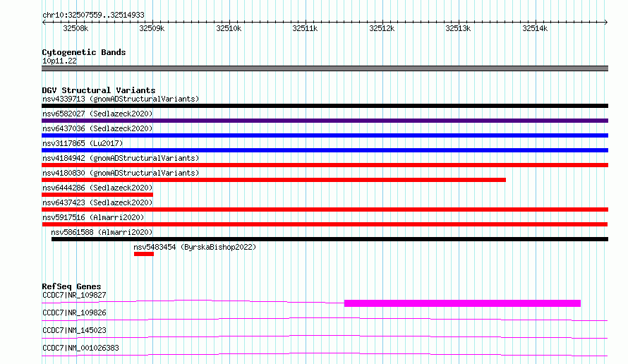
Task: Click the nsv4180830 (gnomADStructuralVariants) label
Action: (x=121, y=173)
